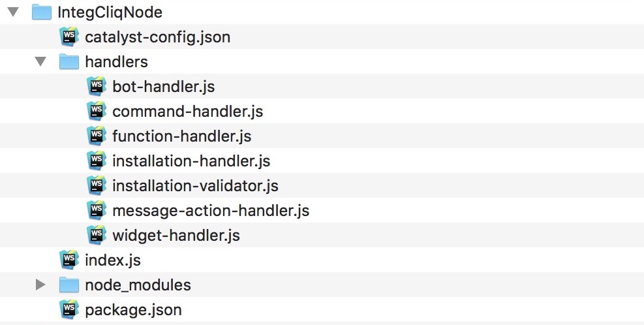
Task: Select the installation-validator.js file name
Action: pos(195,185)
